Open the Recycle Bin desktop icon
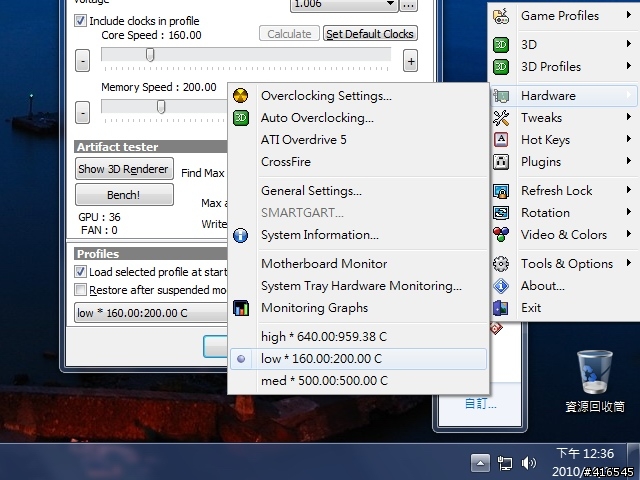Image resolution: width=640 pixels, height=480 pixels. (595, 381)
